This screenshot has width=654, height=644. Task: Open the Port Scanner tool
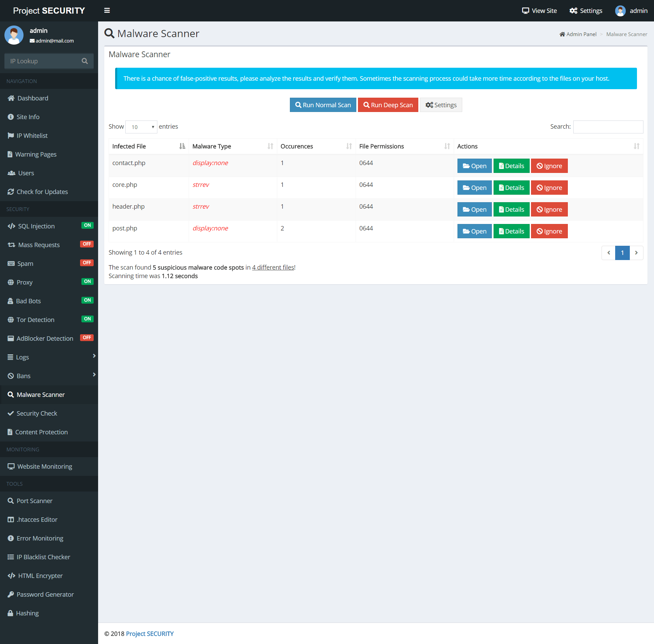(34, 501)
